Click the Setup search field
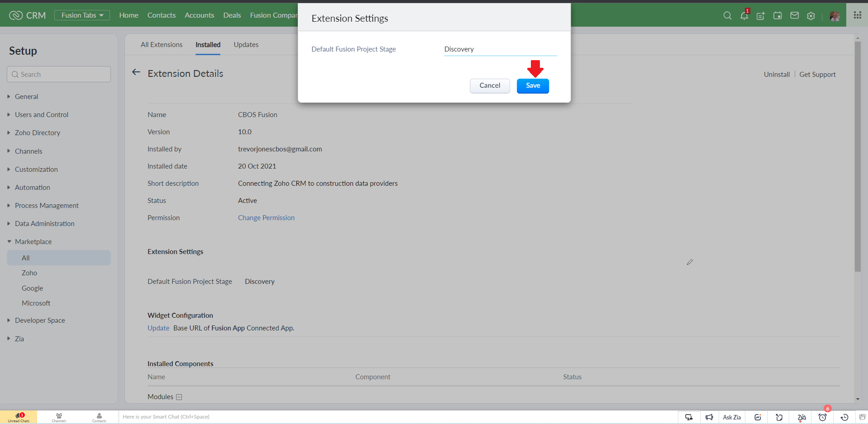Screen dimensions: 868x424 [59, 75]
